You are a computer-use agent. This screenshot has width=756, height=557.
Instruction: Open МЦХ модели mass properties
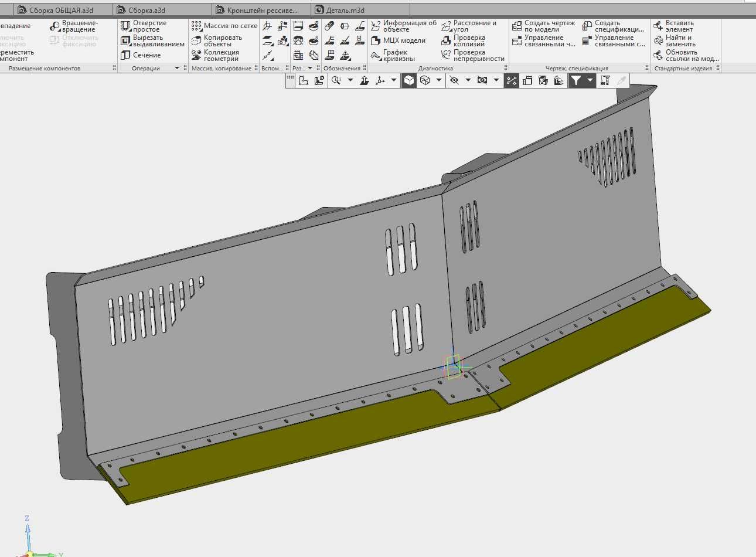tap(398, 40)
